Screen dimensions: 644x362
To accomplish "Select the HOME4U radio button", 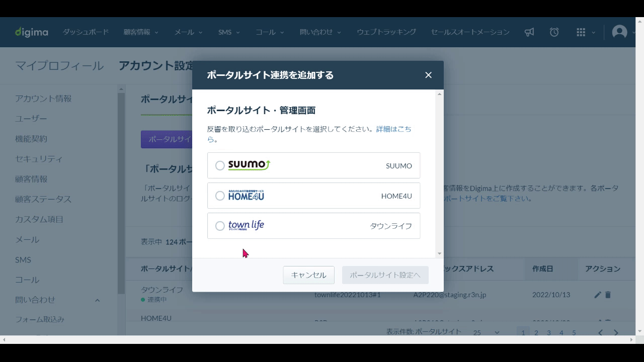I will point(220,196).
